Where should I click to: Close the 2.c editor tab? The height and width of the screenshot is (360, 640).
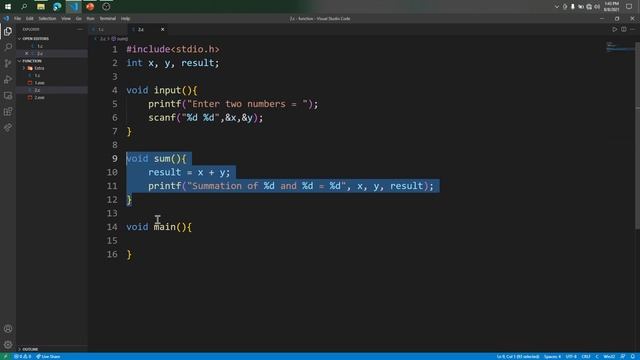tap(162, 29)
